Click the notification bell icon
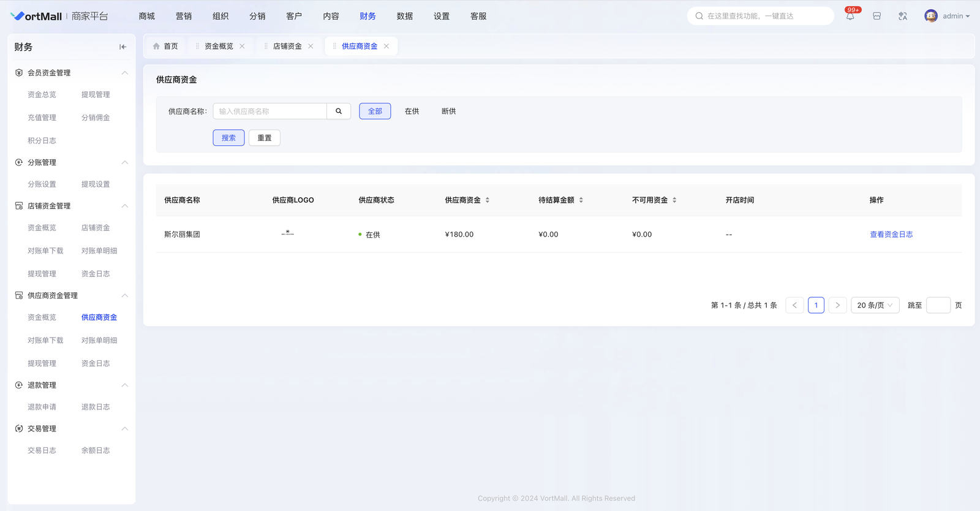Image resolution: width=980 pixels, height=511 pixels. click(x=850, y=17)
